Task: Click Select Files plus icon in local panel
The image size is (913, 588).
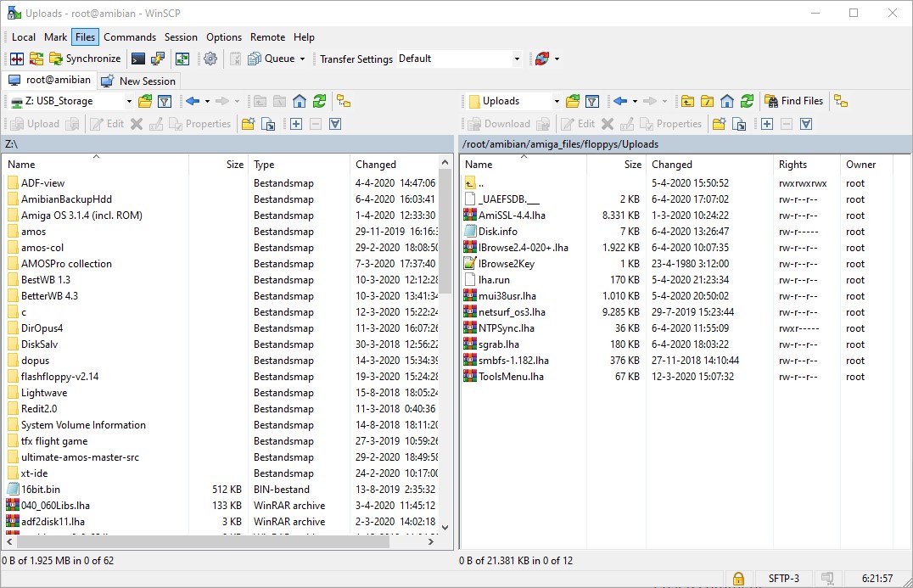Action: tap(296, 124)
